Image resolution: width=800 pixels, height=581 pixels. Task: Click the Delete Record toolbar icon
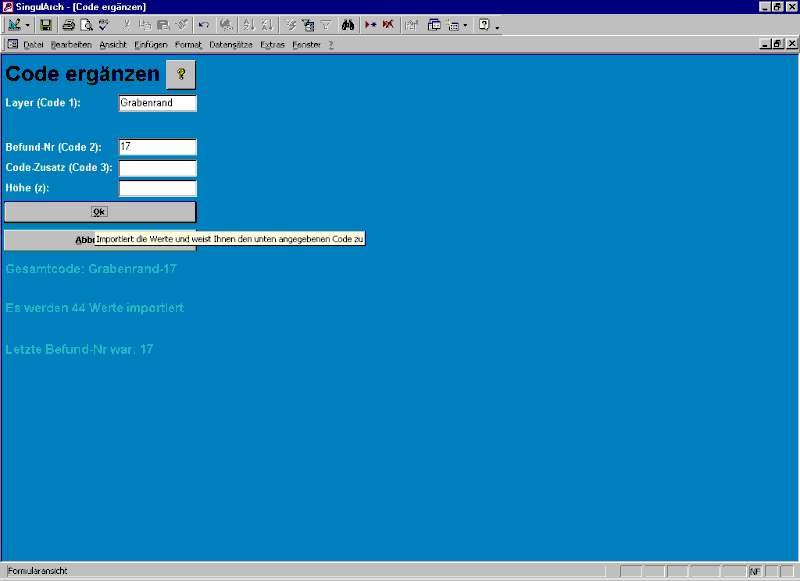coord(388,25)
